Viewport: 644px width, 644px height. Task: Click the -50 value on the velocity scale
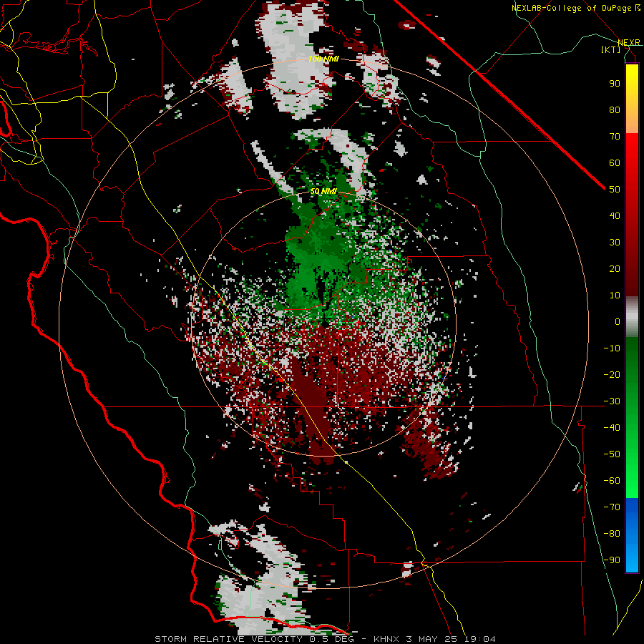612,454
